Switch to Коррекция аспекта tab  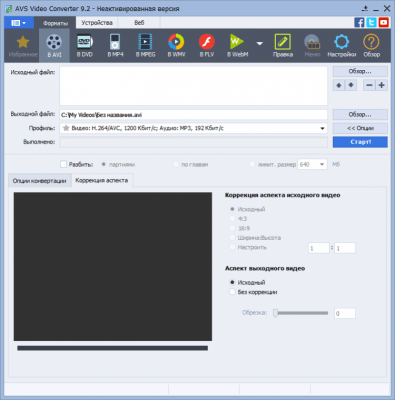pos(102,180)
